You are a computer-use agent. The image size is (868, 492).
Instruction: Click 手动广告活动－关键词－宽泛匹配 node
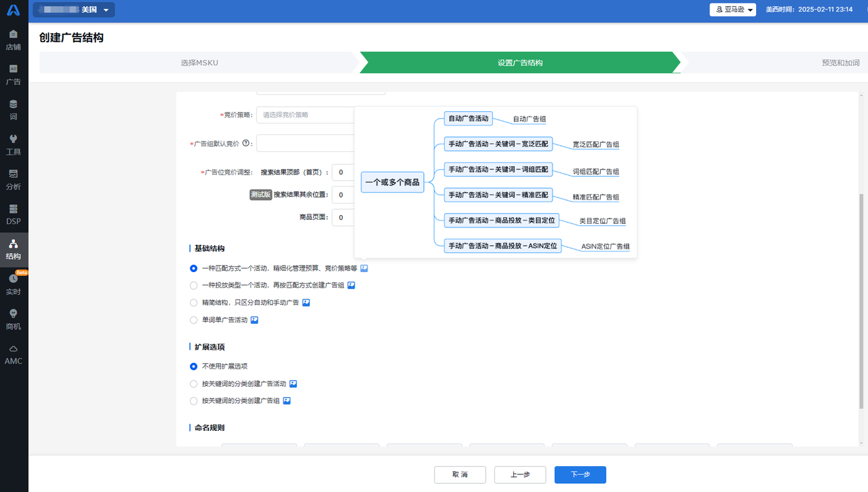pos(498,144)
